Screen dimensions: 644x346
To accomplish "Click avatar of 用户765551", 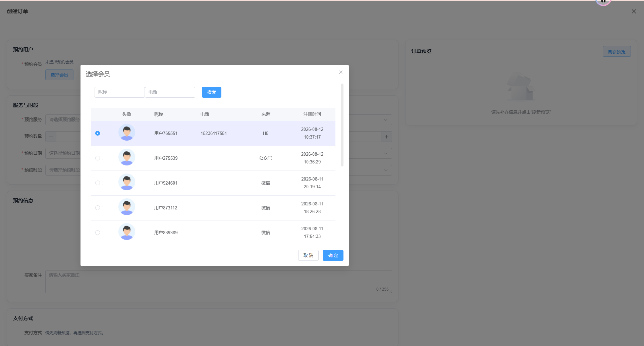I will click(127, 132).
